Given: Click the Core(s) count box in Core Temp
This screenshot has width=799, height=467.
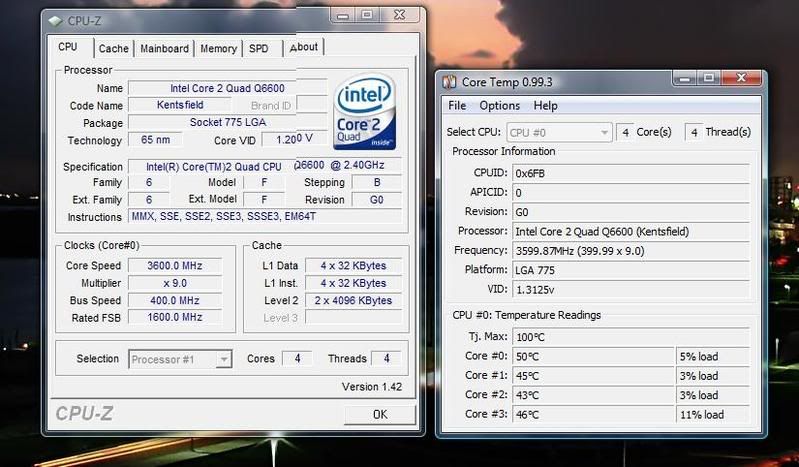Looking at the screenshot, I should (x=625, y=133).
